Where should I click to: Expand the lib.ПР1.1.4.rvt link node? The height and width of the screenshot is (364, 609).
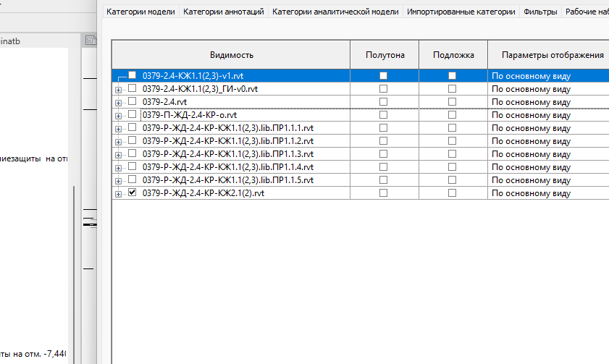119,168
